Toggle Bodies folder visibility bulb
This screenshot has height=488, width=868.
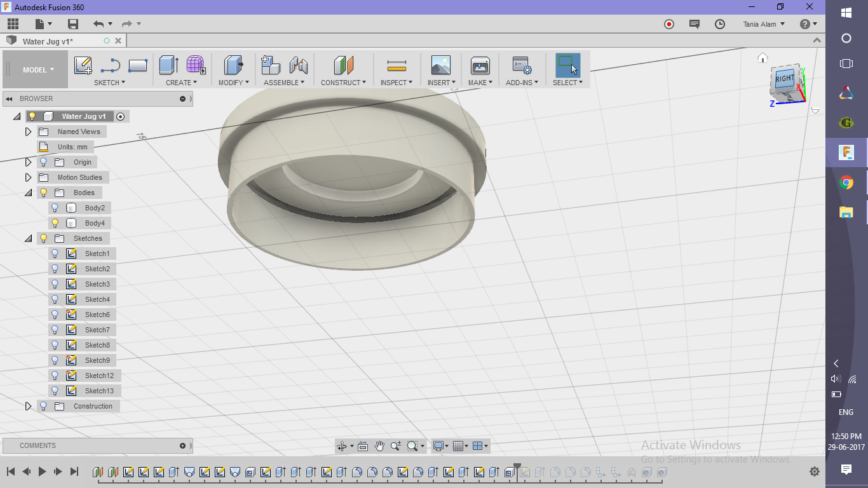tap(44, 193)
